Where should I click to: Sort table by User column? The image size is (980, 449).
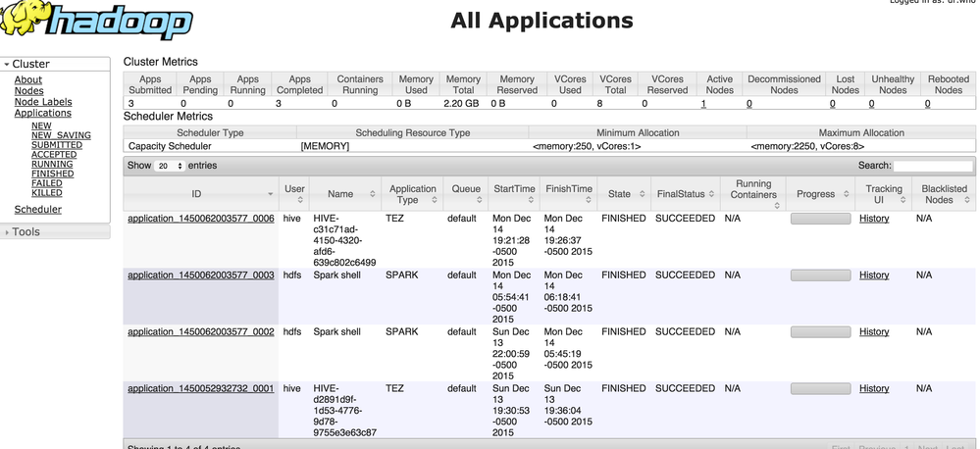(x=294, y=194)
